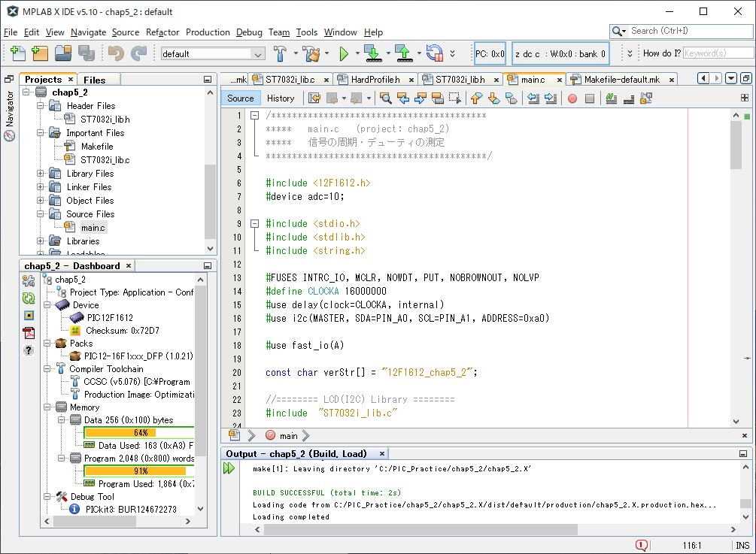Switch to History view button

tap(281, 98)
